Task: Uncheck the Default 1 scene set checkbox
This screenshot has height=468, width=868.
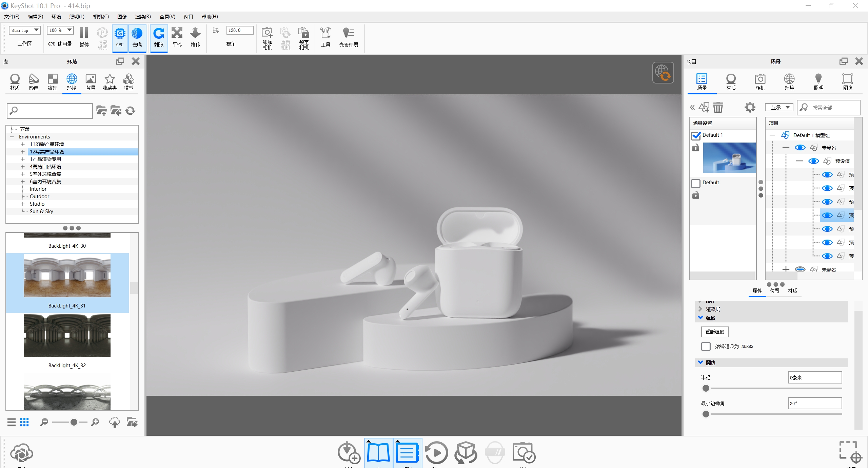Action: [696, 136]
